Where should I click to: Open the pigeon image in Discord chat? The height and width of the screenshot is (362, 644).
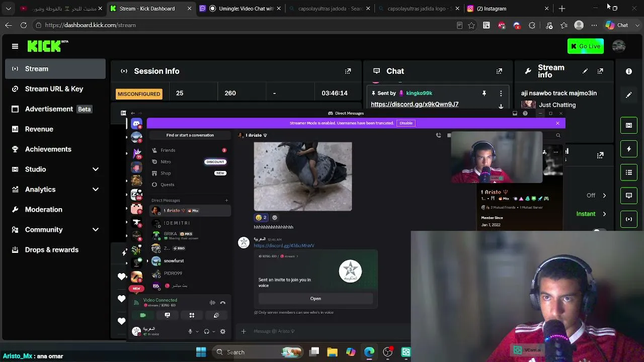click(x=303, y=176)
